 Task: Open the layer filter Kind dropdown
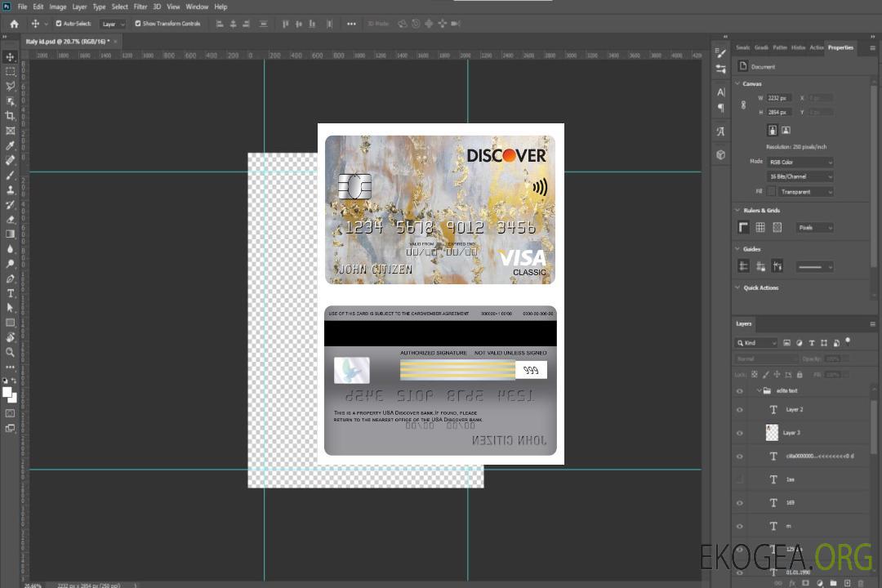(x=756, y=343)
